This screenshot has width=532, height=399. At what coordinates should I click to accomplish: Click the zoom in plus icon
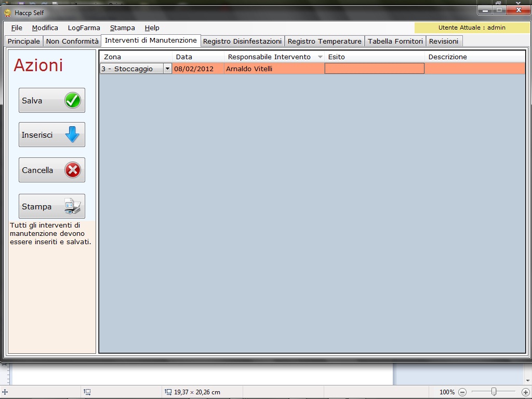tap(525, 392)
